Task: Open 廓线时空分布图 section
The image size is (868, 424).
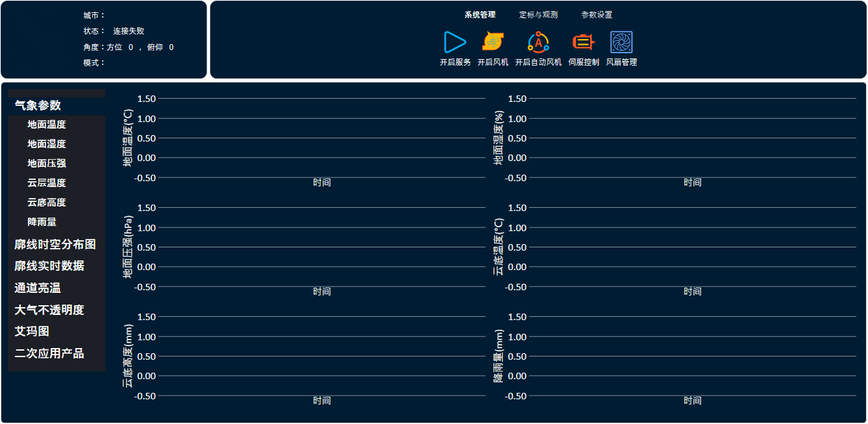Action: 55,243
